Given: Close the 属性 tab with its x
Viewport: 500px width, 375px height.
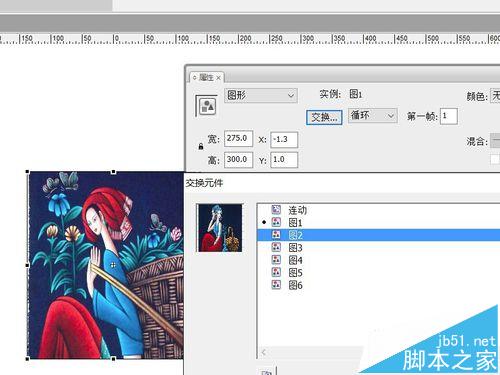Looking at the screenshot, I should [x=218, y=78].
